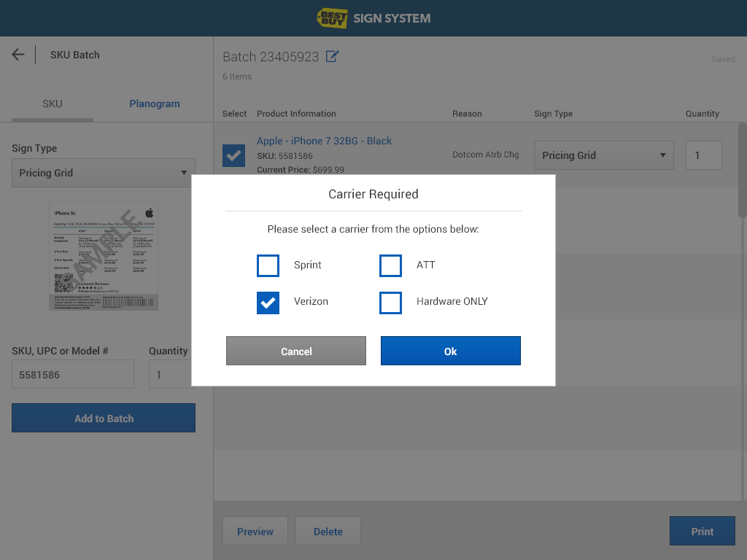Click the Sprint carrier label
The image size is (747, 560).
coord(307,265)
